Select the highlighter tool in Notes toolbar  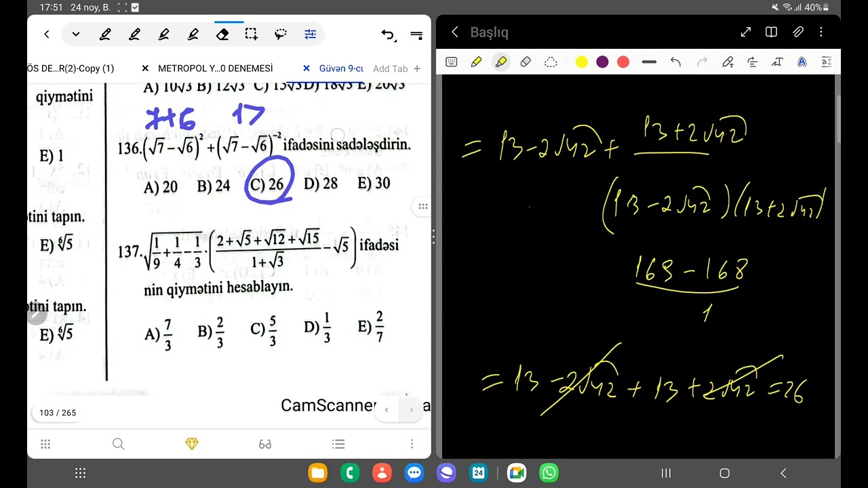(x=500, y=62)
